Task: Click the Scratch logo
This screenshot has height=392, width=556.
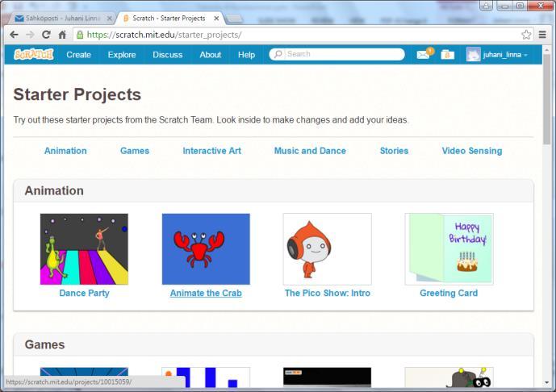Action: coord(34,54)
